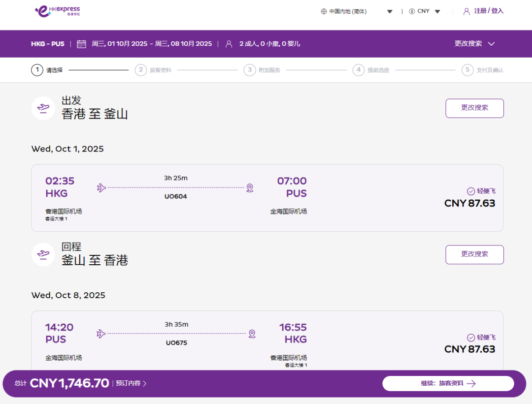
Task: Click the departure plane icon for 出发
Action: coord(43,108)
